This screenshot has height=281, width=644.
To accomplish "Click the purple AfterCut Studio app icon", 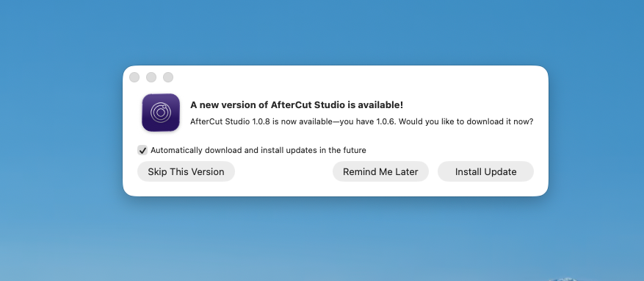I will [161, 113].
